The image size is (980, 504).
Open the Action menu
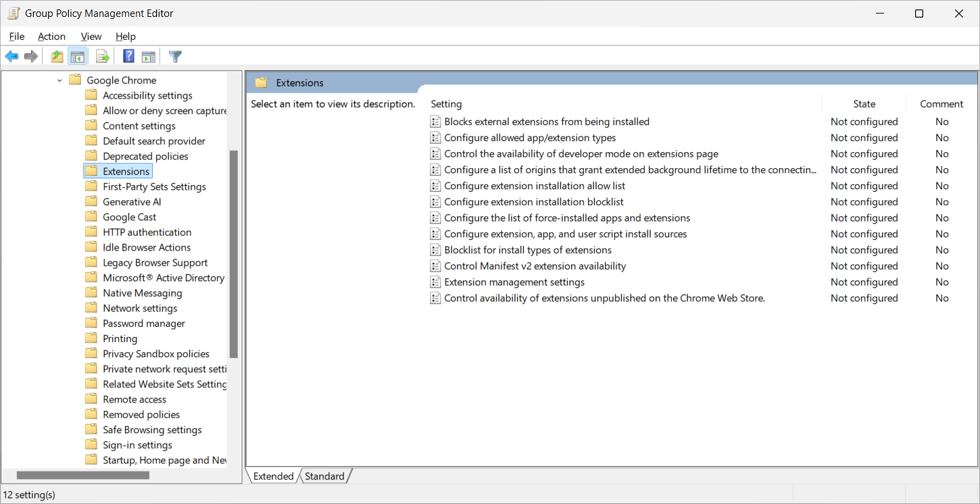[x=51, y=36]
